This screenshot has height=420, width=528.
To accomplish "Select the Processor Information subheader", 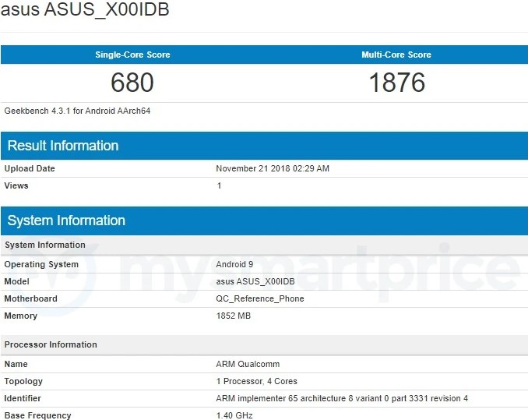I will coord(264,344).
